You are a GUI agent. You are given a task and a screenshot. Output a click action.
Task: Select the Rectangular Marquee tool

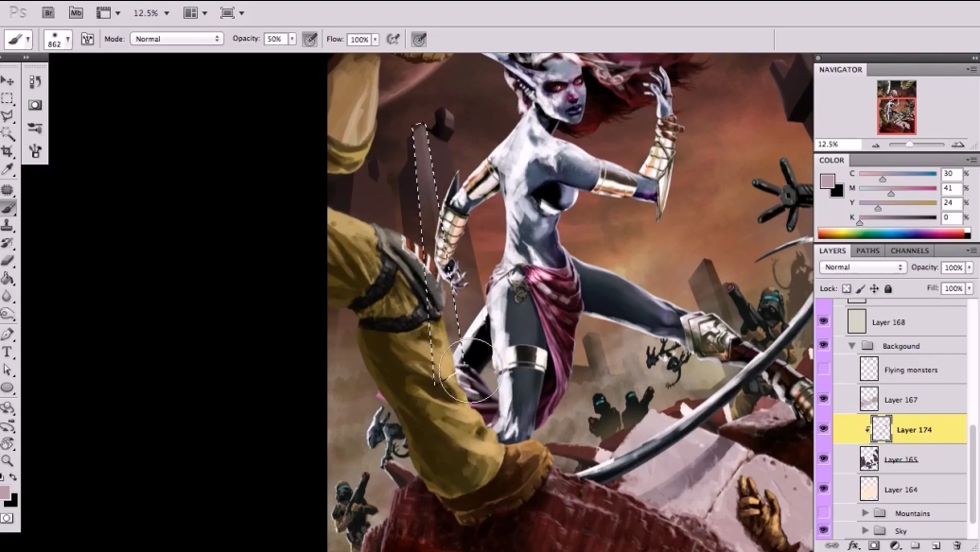point(8,98)
